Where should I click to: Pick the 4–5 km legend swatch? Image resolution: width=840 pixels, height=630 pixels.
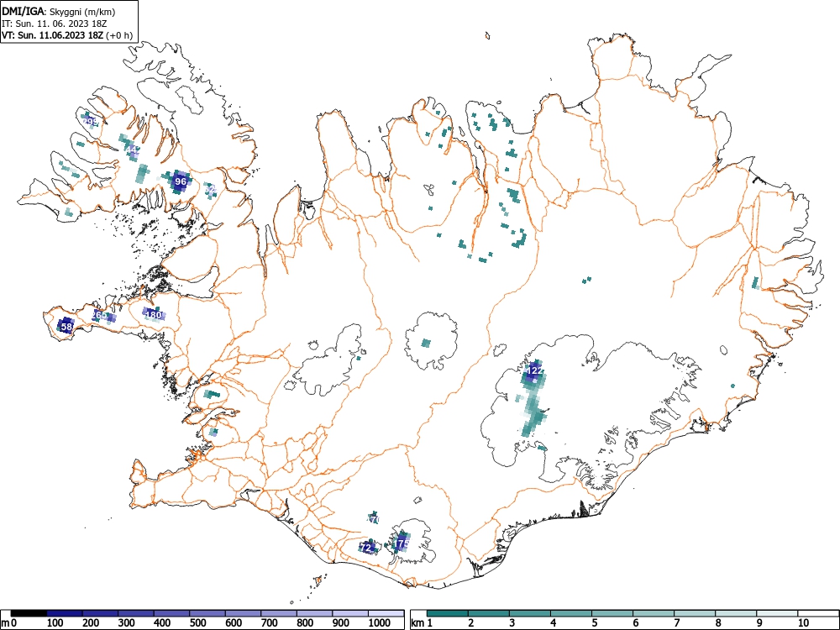(571, 613)
